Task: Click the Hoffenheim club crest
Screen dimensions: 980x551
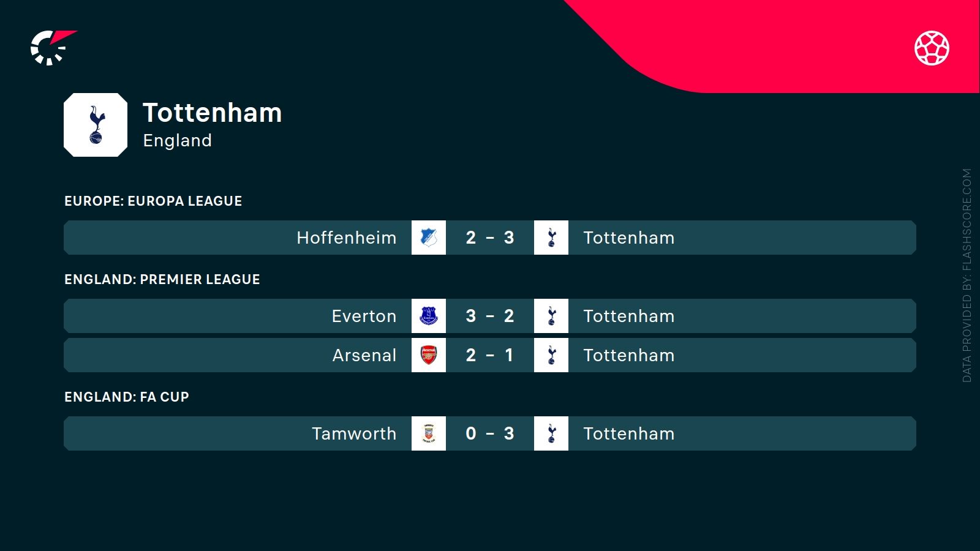Action: point(429,238)
